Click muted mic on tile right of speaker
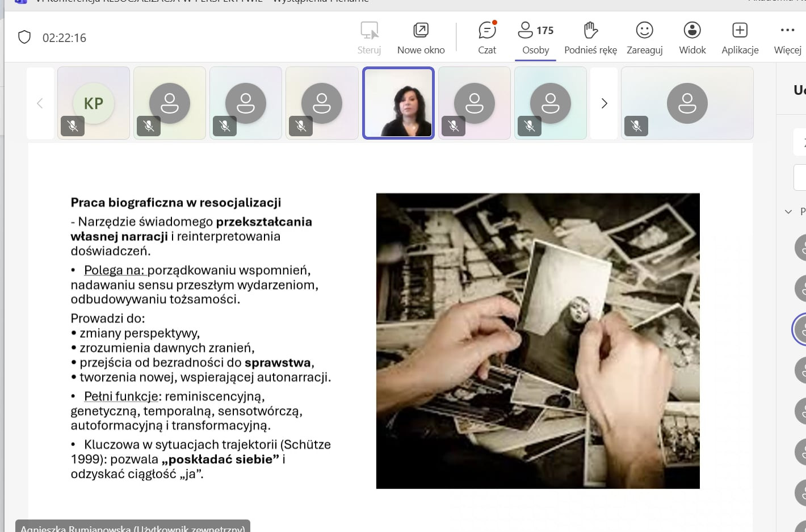Viewport: 806px width, 532px height. 454,126
